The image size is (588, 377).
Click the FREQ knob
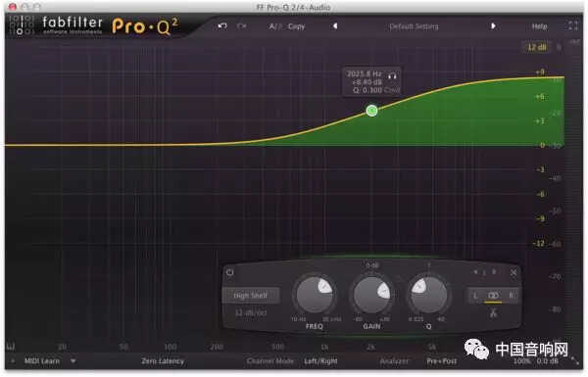tap(315, 296)
